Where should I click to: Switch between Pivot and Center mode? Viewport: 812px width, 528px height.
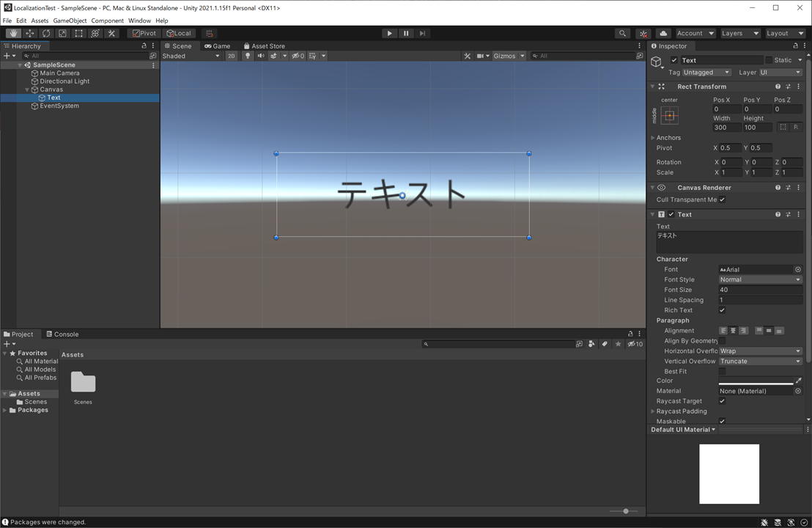144,33
